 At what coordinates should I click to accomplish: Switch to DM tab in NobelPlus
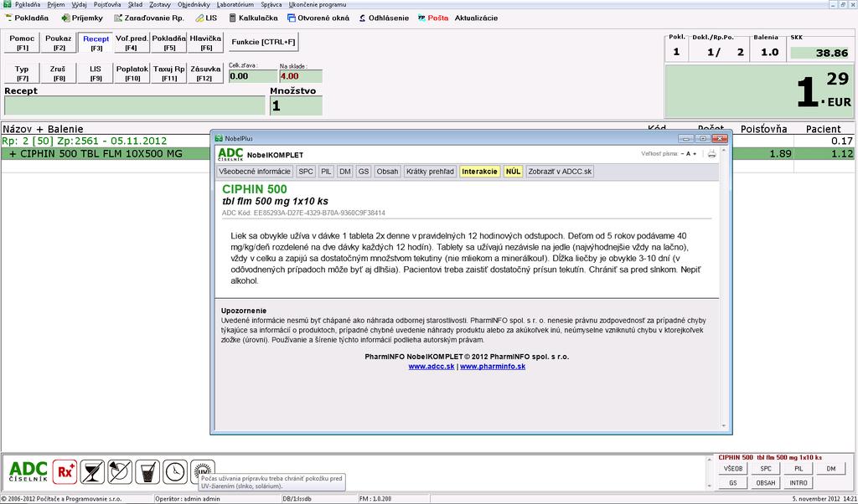tap(344, 172)
